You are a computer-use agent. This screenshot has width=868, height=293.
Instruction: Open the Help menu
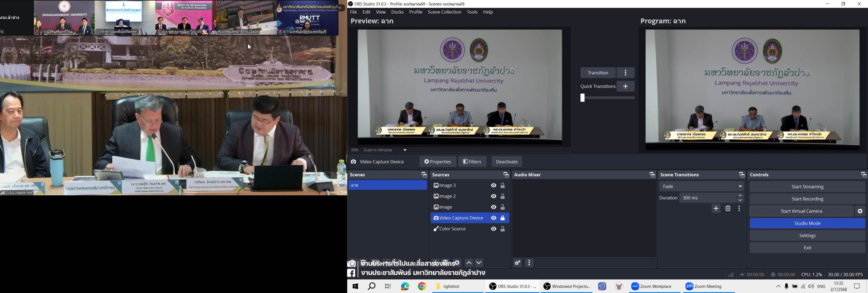point(488,12)
